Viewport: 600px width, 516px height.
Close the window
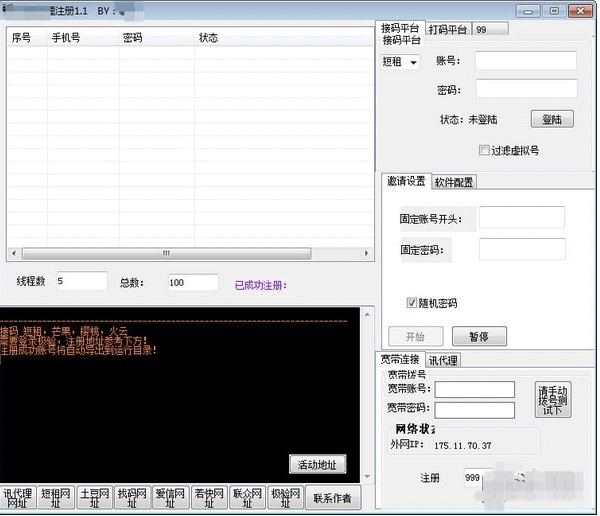click(580, 11)
